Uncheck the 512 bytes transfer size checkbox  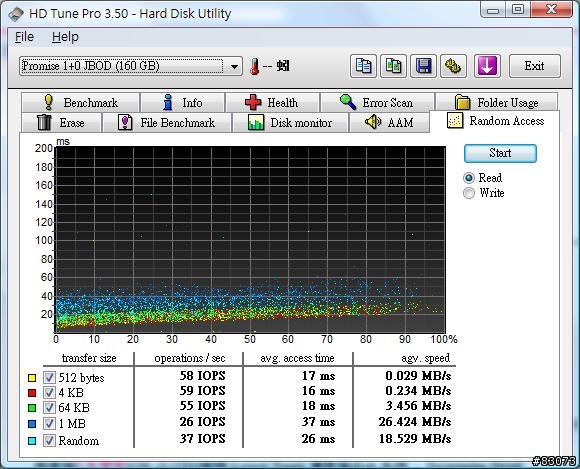(x=49, y=377)
